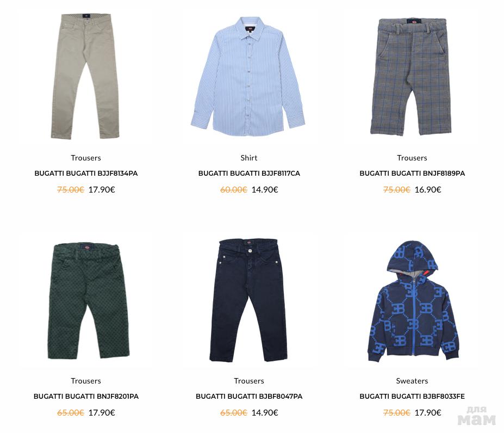Open product link BUGATTI BUGATTI BJJF8134PA
The width and height of the screenshot is (504, 433).
(x=86, y=173)
